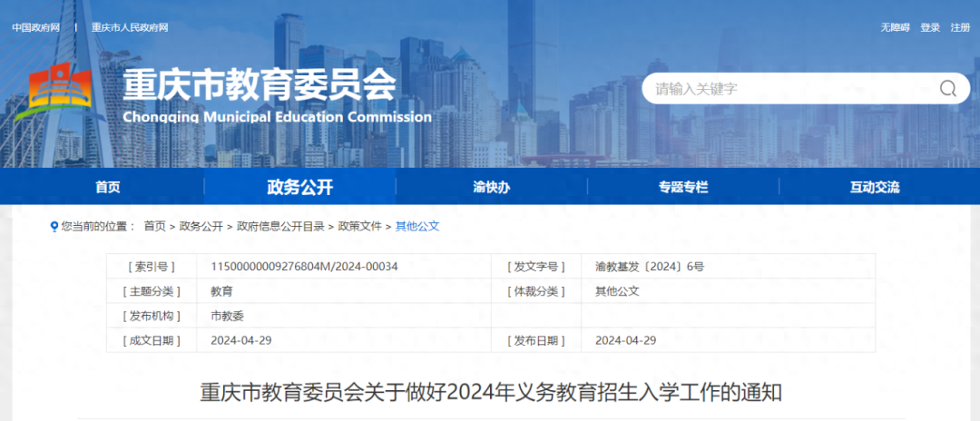Image resolution: width=980 pixels, height=421 pixels.
Task: Open the 渝快办 navigation tab
Action: (491, 187)
